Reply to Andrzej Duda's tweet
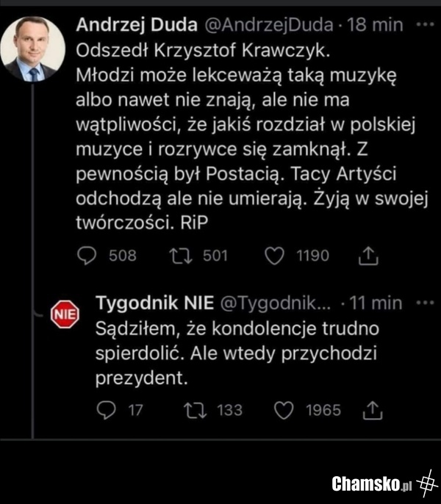The image size is (441, 504). tap(87, 256)
